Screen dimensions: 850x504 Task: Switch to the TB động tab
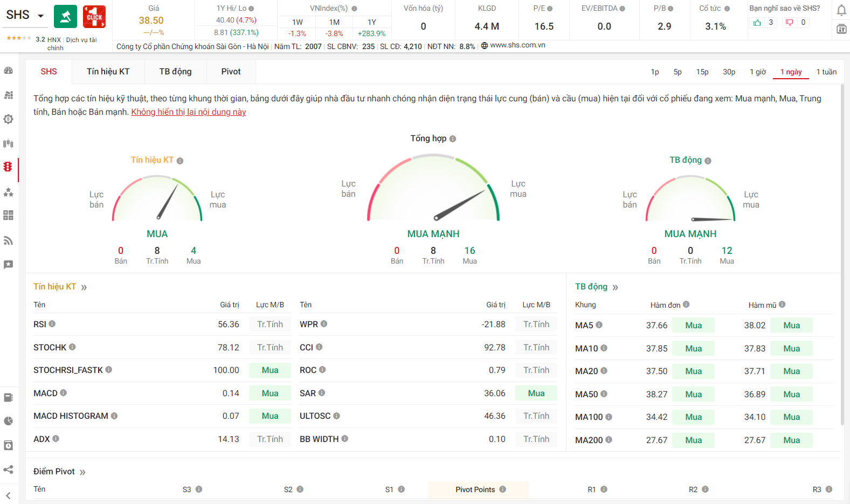pos(175,72)
